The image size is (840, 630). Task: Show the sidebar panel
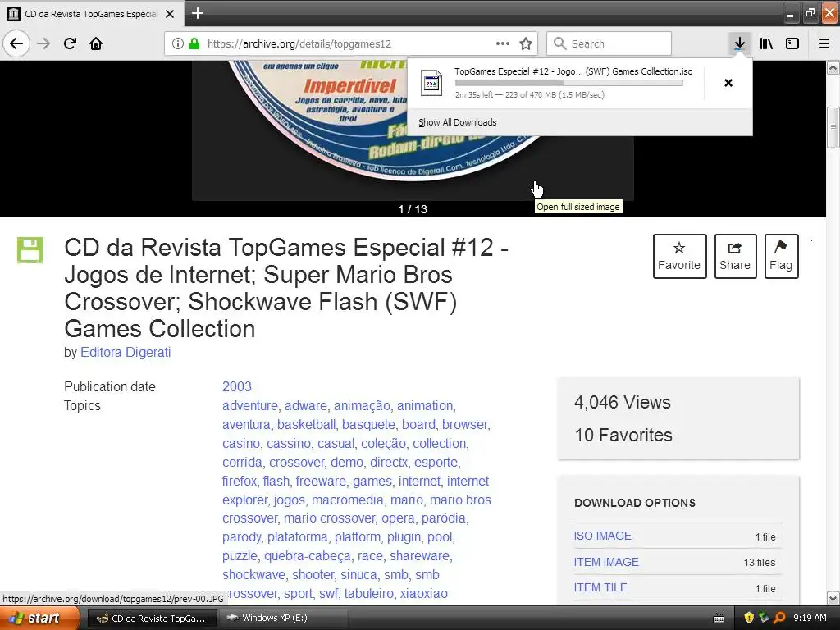792,43
